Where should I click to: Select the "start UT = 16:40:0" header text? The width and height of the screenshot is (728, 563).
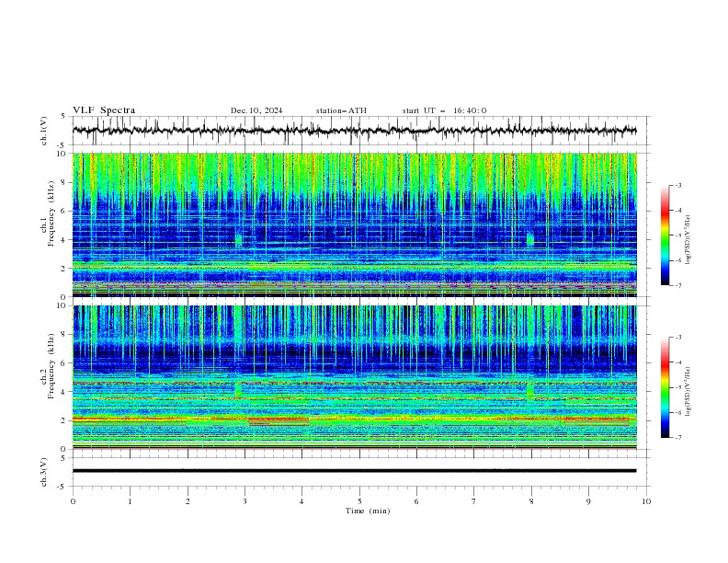(x=444, y=110)
